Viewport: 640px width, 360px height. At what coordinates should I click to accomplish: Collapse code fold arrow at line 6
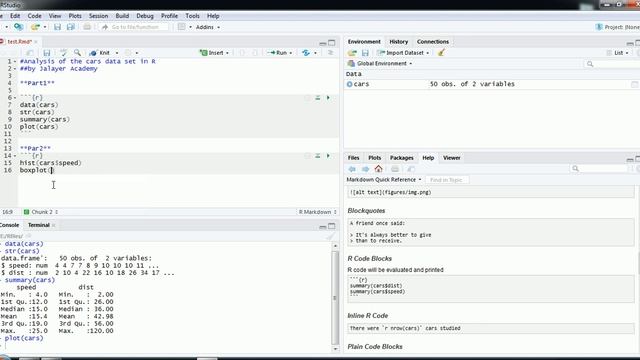coord(15,98)
